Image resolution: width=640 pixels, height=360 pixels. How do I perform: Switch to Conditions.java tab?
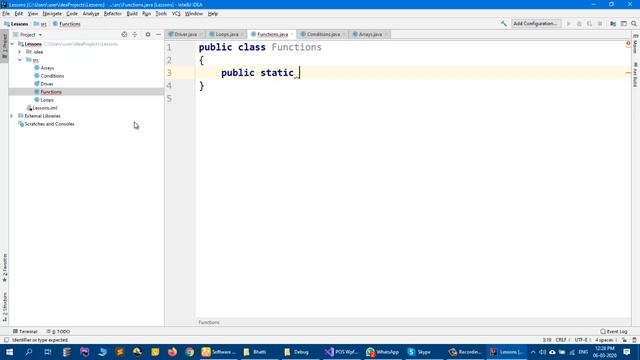[x=323, y=34]
